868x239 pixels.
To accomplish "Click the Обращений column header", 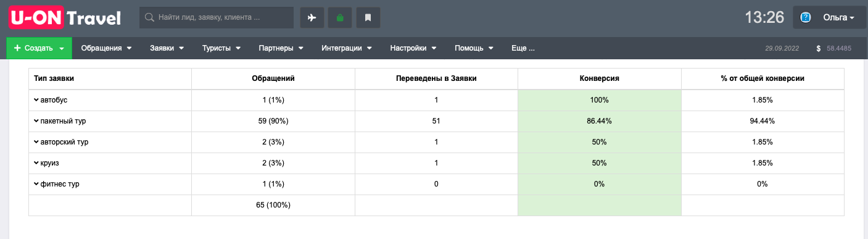I will pyautogui.click(x=273, y=78).
